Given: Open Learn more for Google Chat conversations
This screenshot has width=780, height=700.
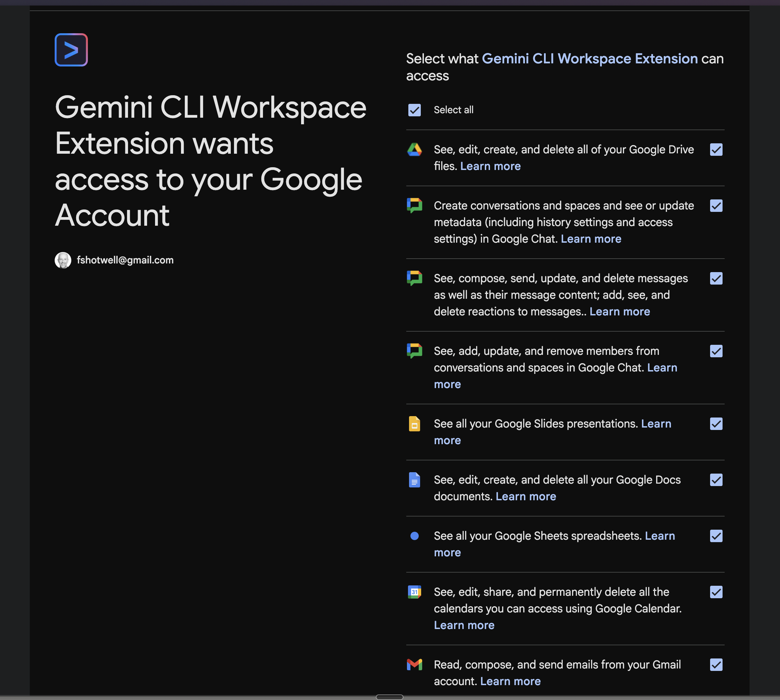Looking at the screenshot, I should (591, 239).
